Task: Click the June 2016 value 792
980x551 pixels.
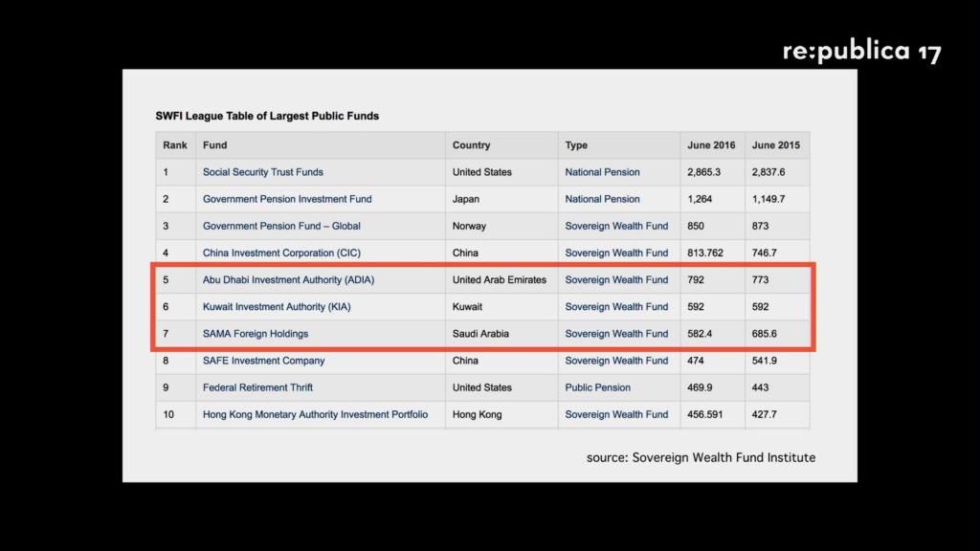Action: [696, 279]
